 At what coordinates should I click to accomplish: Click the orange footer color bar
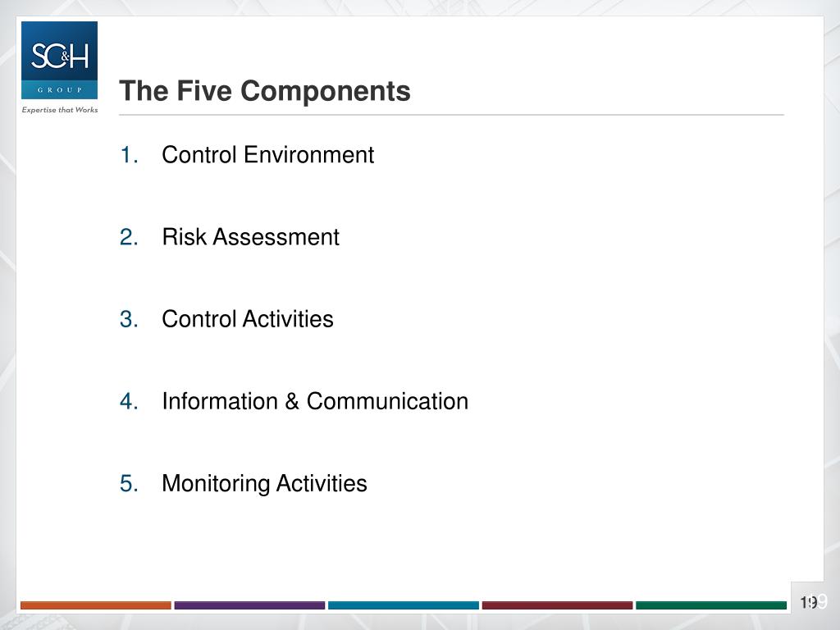[96, 605]
